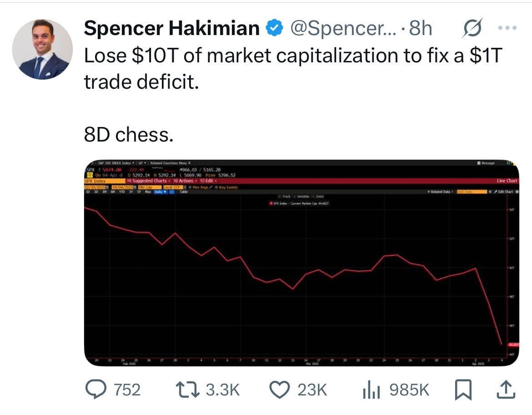Switch to the Table view tab

click(183, 192)
